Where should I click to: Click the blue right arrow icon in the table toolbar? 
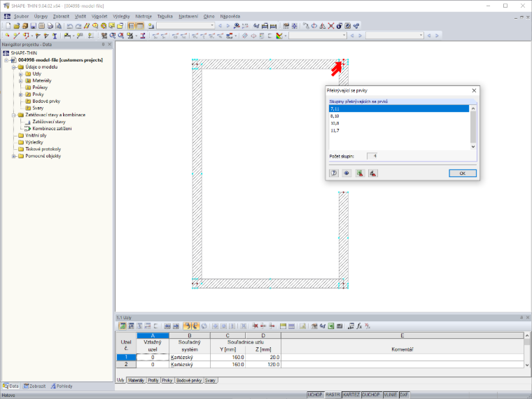176,326
